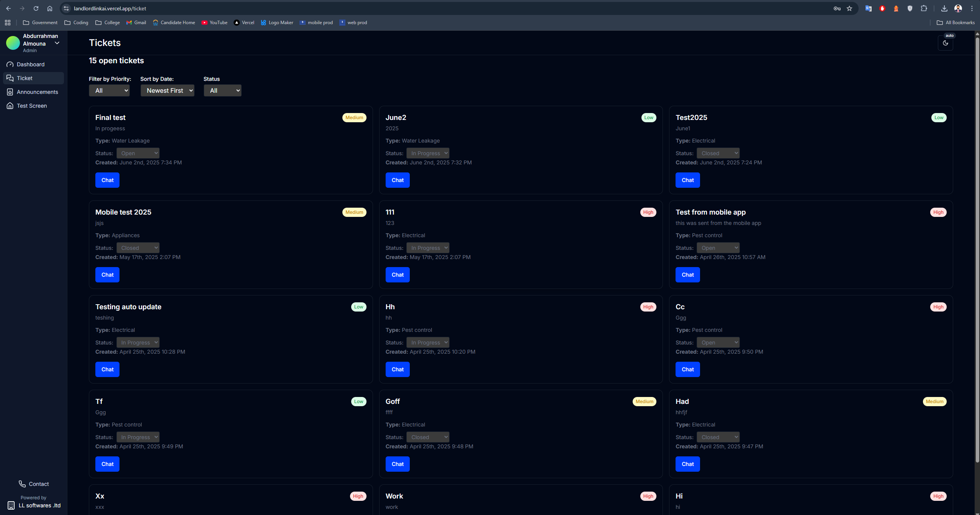Viewport: 980px width, 515px height.
Task: Click the High priority badge on 111
Action: (648, 212)
